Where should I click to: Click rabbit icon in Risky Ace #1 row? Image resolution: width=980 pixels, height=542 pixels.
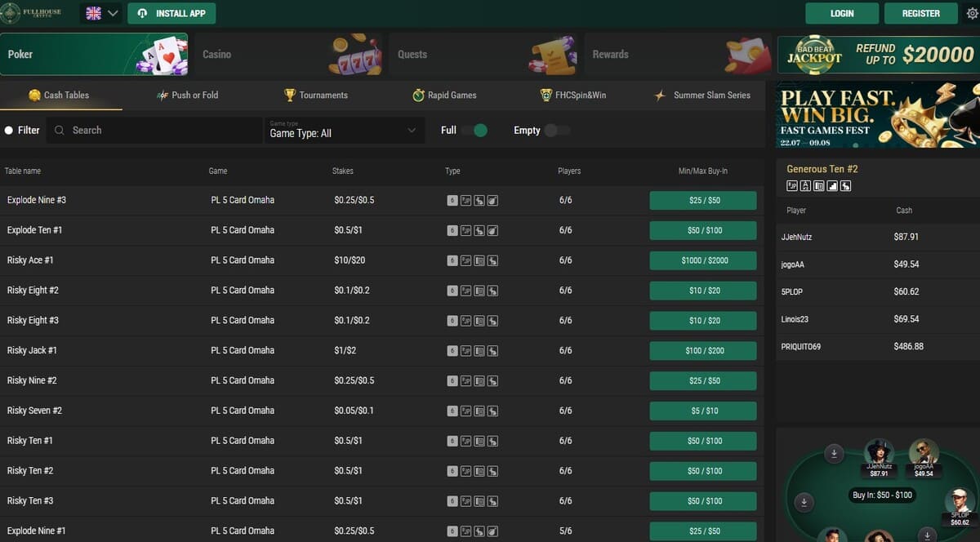pyautogui.click(x=492, y=260)
